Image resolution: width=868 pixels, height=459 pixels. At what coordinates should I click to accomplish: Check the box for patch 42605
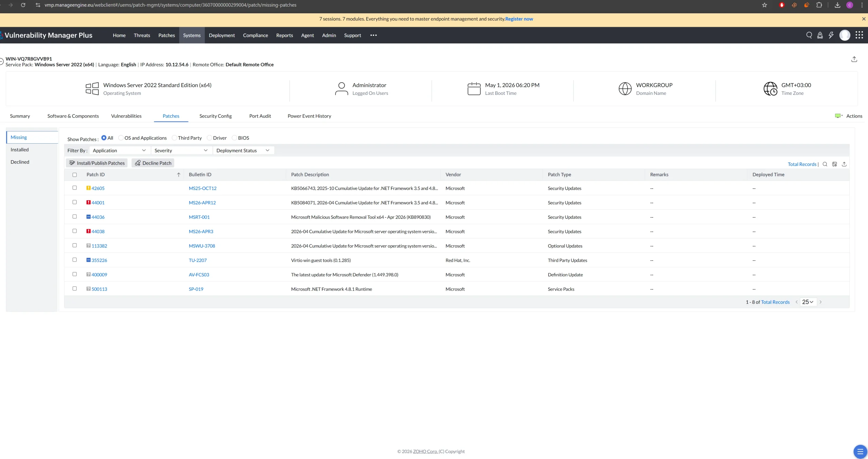coord(75,188)
